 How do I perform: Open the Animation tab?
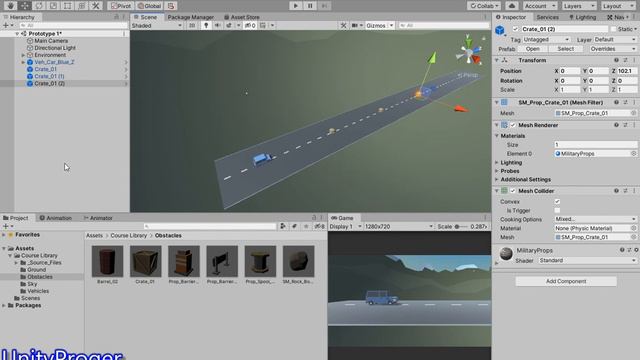(56, 218)
